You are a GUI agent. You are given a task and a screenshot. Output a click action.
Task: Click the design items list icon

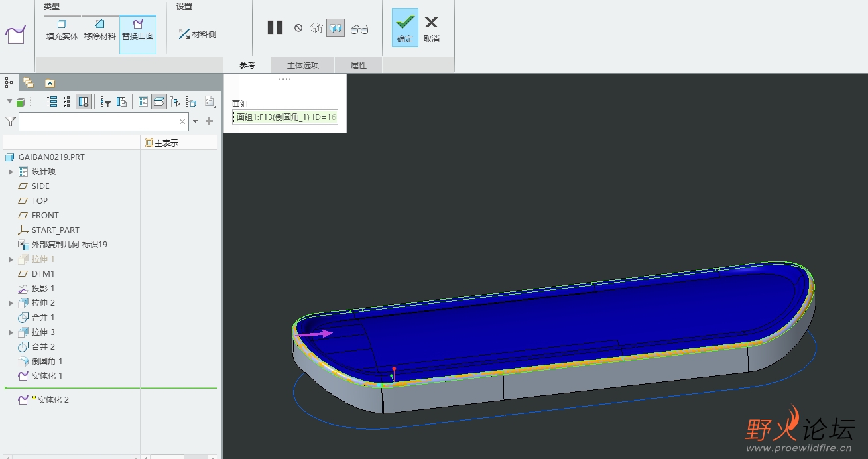(143, 101)
